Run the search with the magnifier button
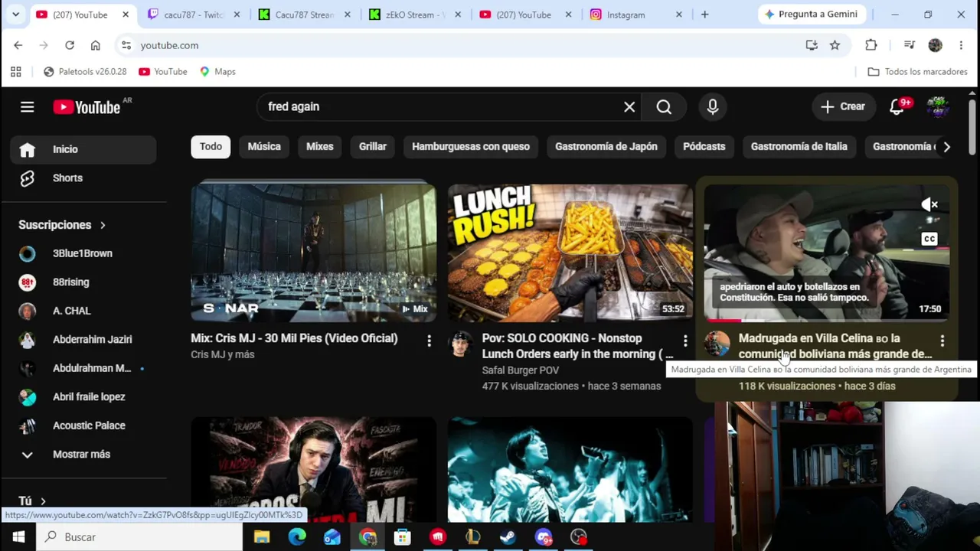Viewport: 980px width, 551px height. point(664,107)
